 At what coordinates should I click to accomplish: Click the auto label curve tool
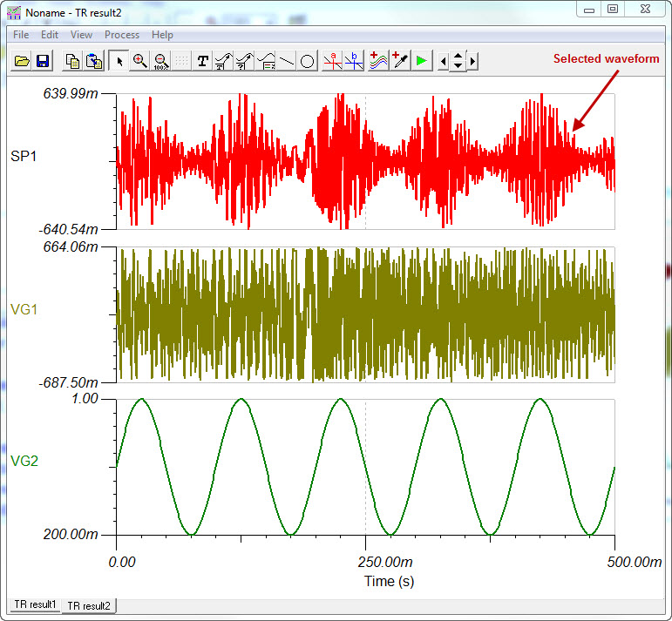pyautogui.click(x=224, y=61)
